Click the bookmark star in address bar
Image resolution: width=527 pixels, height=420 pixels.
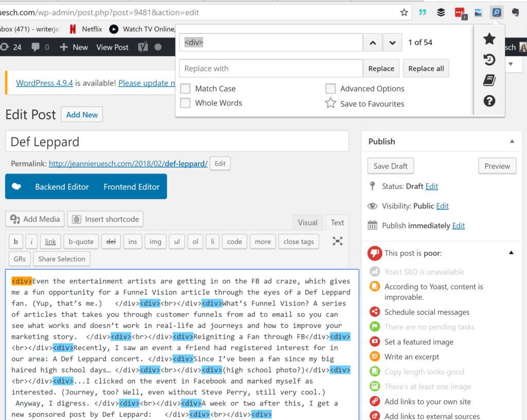click(x=404, y=12)
